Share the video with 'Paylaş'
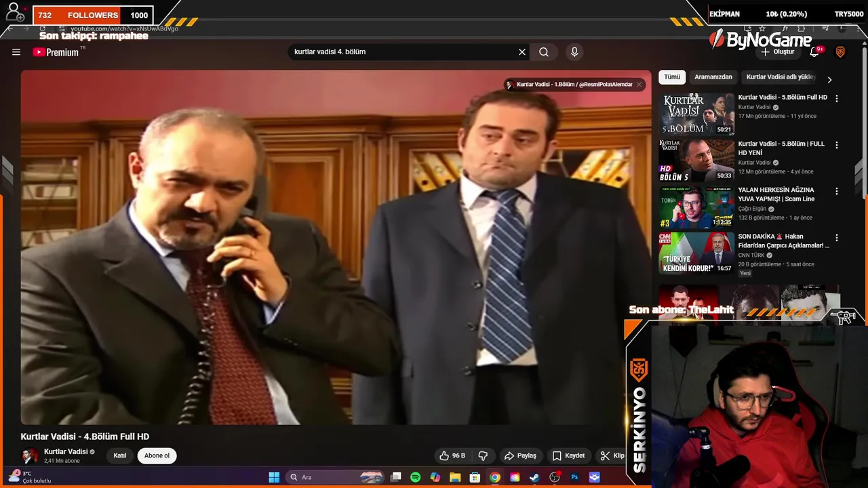This screenshot has height=488, width=868. (x=520, y=455)
